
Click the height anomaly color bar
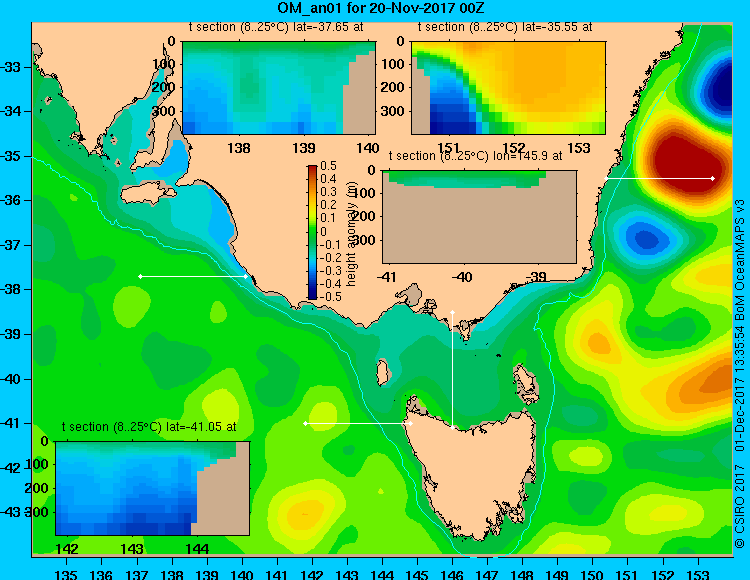click(x=312, y=232)
